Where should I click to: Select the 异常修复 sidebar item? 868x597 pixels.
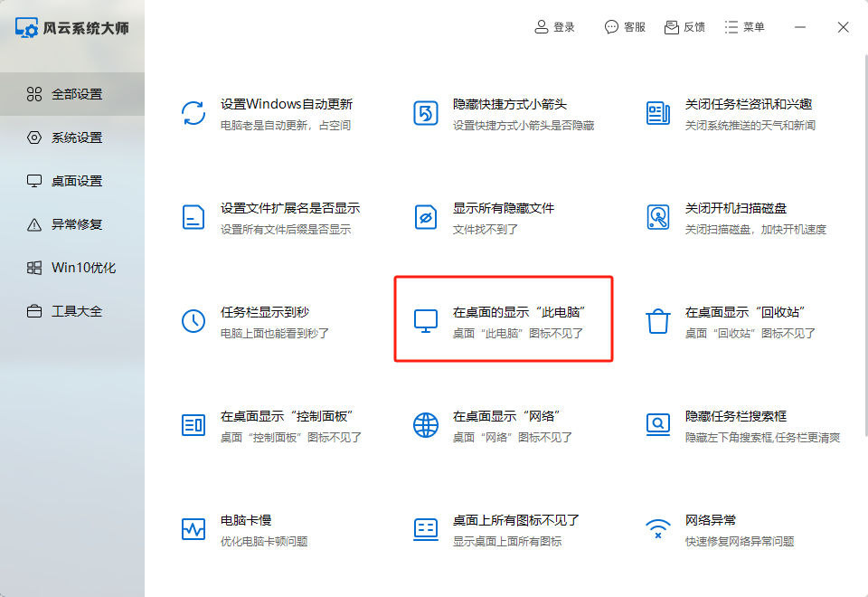point(72,224)
